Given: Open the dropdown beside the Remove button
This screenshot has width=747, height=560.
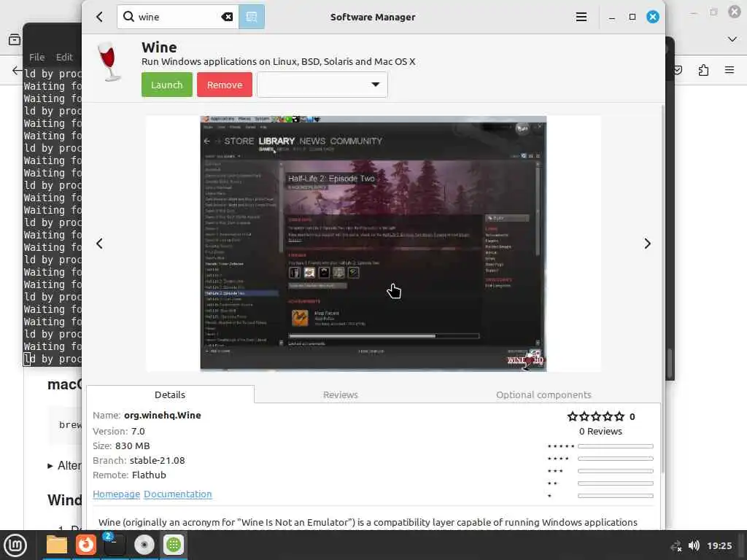Looking at the screenshot, I should [x=322, y=85].
